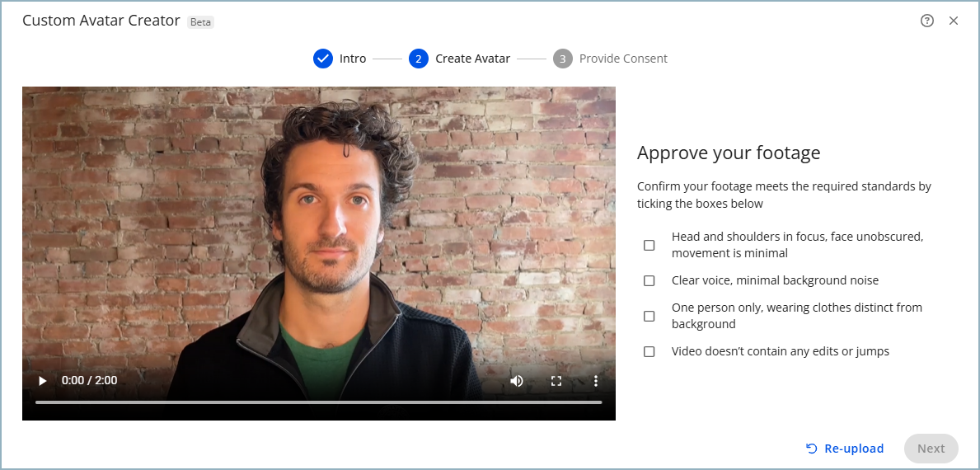980x470 pixels.
Task: Go to the Intro step label
Action: (353, 59)
